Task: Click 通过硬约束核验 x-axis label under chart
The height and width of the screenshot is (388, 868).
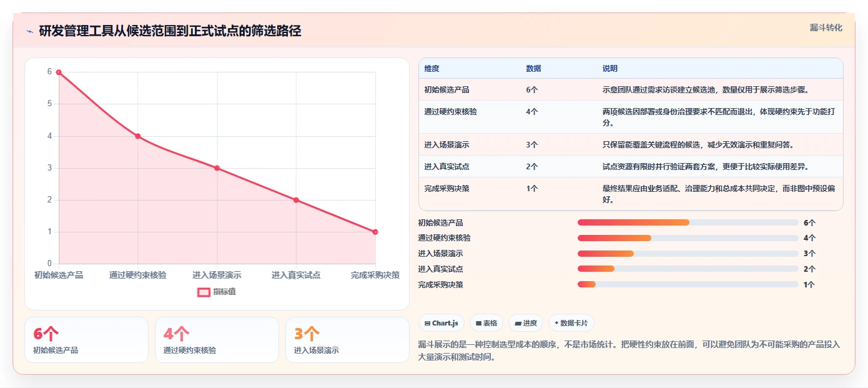Action: (x=138, y=275)
